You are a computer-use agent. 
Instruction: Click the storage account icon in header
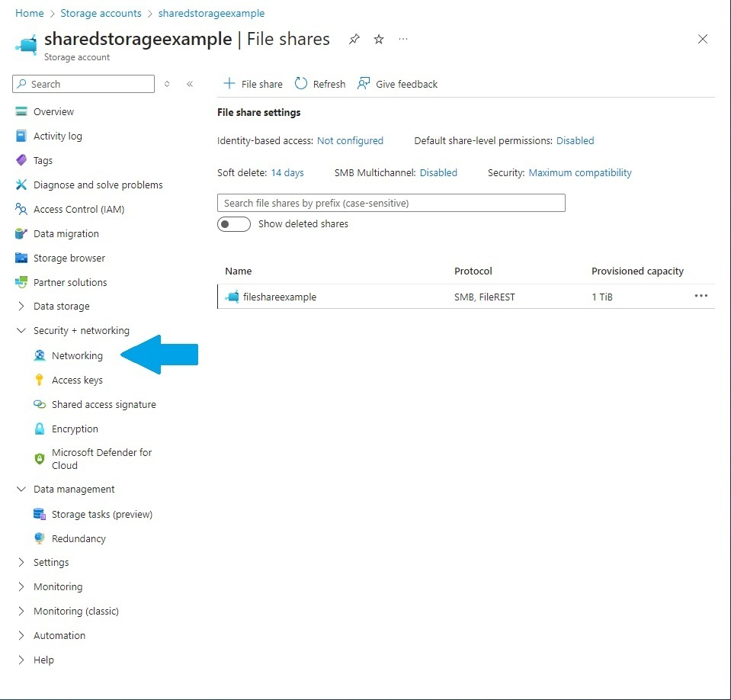(26, 45)
